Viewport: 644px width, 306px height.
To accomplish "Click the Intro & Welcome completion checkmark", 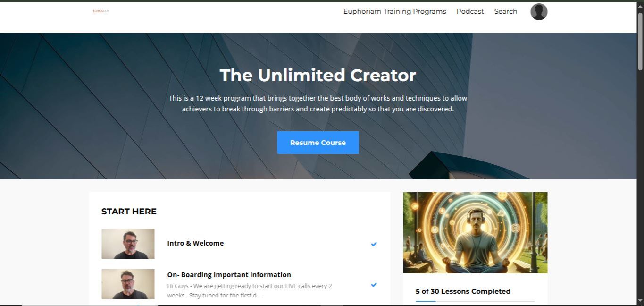I will coord(374,244).
